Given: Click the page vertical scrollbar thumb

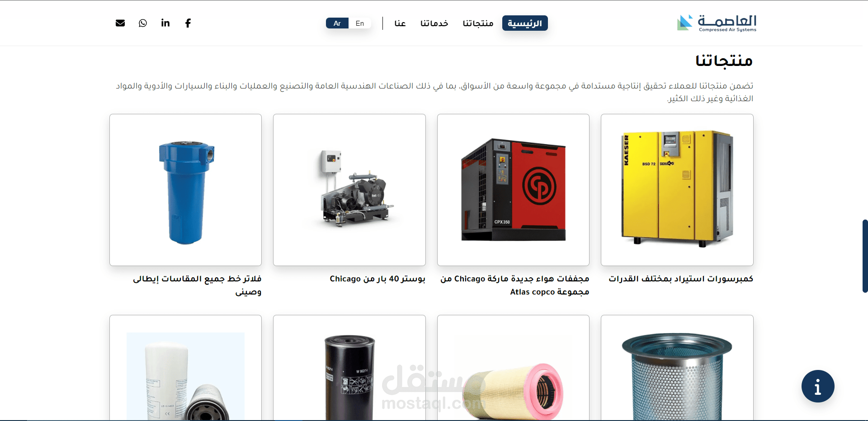Looking at the screenshot, I should [865, 256].
